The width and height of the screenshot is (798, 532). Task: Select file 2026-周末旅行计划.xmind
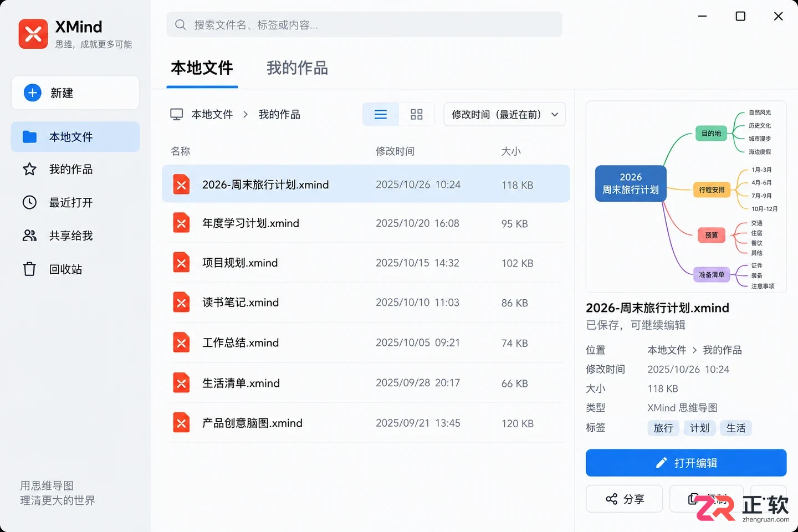point(366,184)
